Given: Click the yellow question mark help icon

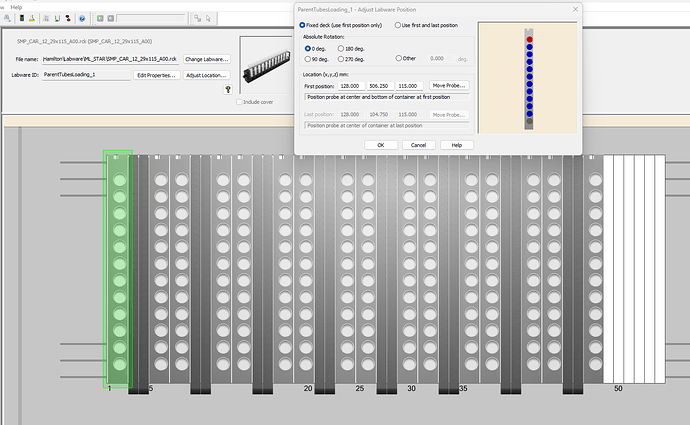Looking at the screenshot, I should [228, 89].
